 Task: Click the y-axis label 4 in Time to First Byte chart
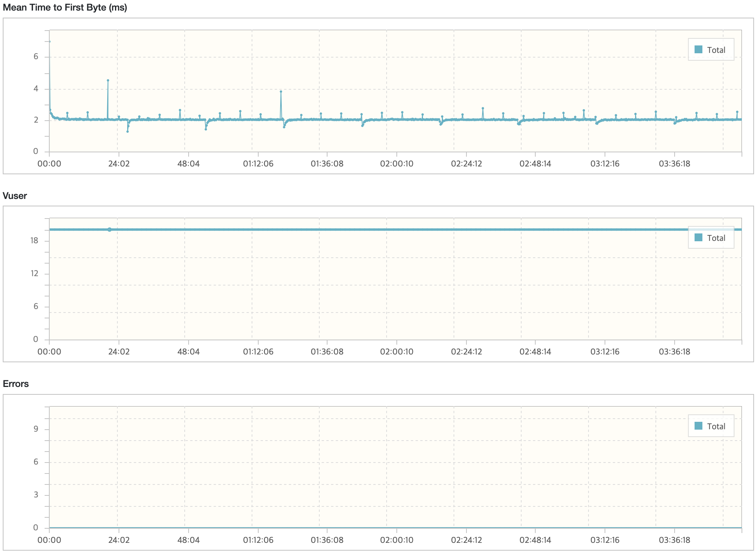click(36, 89)
